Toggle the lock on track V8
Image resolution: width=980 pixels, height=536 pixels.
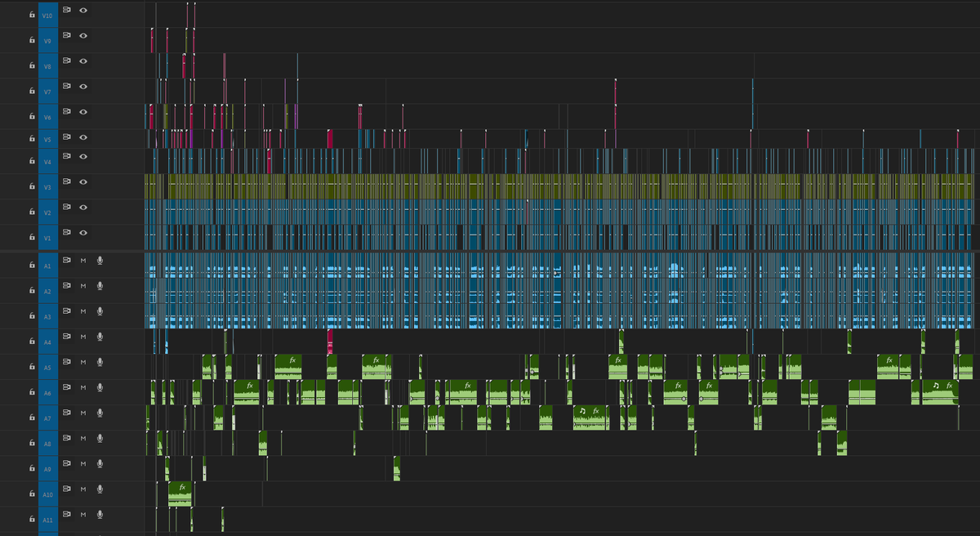[31, 65]
